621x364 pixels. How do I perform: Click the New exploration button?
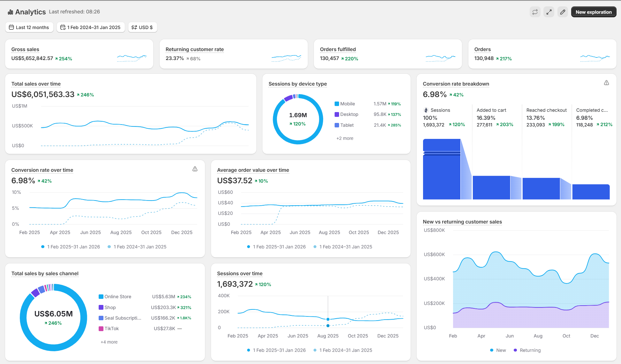point(594,12)
